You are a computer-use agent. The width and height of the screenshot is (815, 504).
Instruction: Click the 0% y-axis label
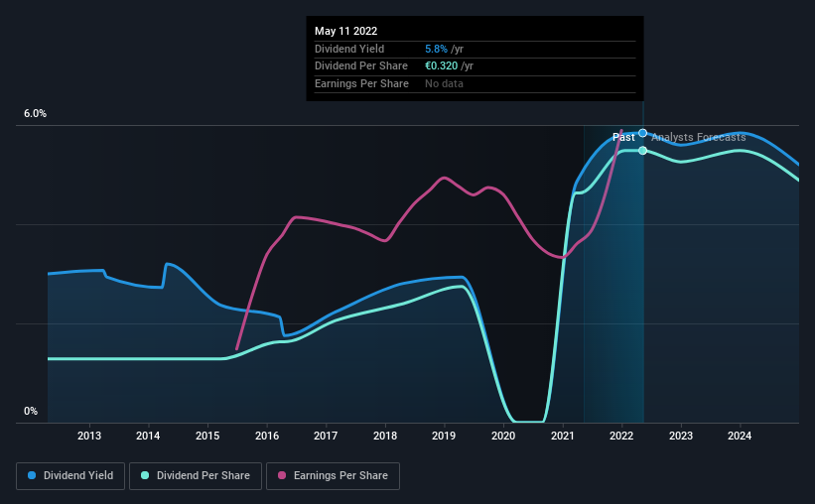click(31, 411)
